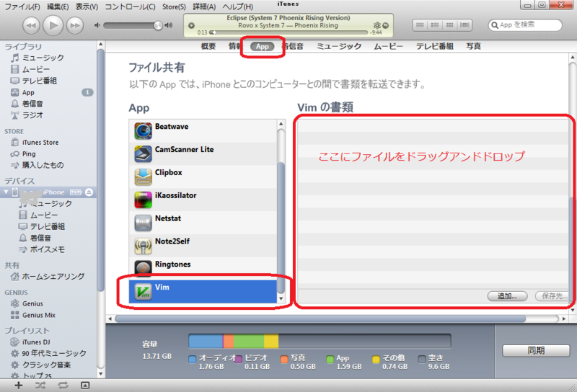Switch to grid view icon

click(x=449, y=25)
